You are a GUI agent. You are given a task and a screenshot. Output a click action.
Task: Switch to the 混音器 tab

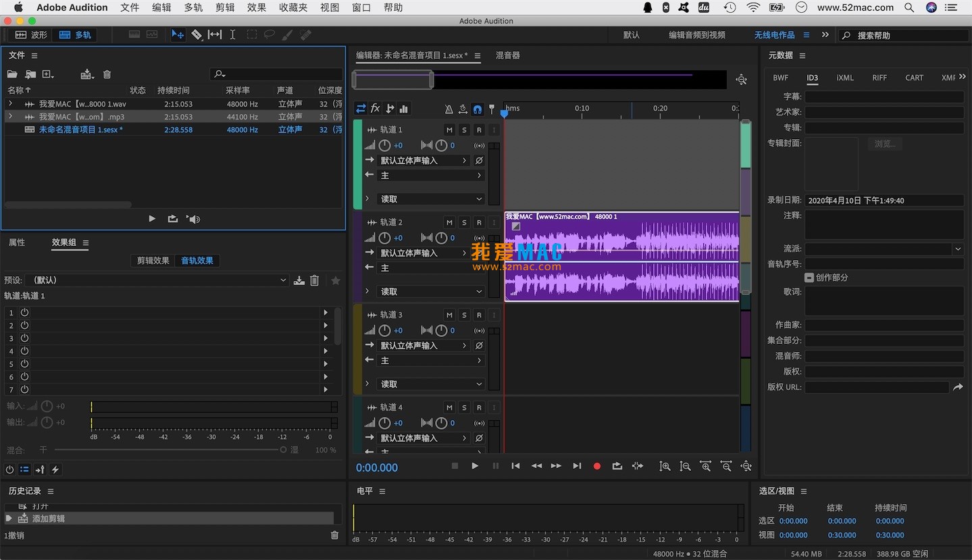click(508, 55)
